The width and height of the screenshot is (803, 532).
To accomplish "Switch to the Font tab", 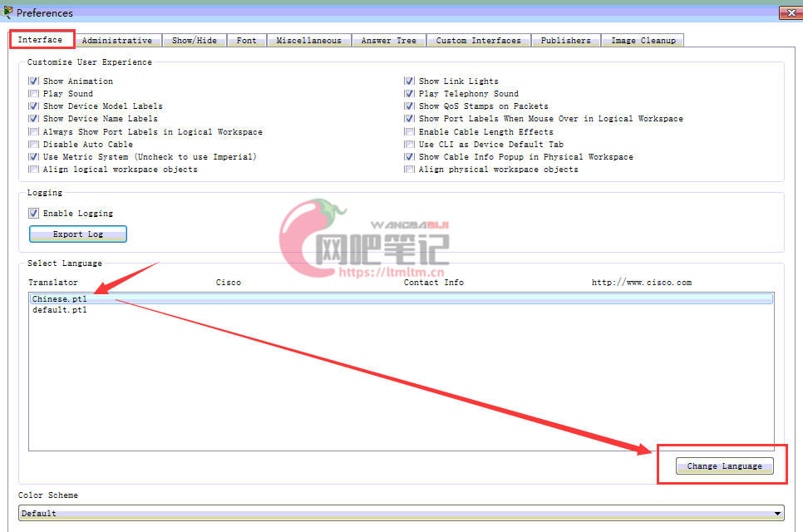I will pos(246,41).
